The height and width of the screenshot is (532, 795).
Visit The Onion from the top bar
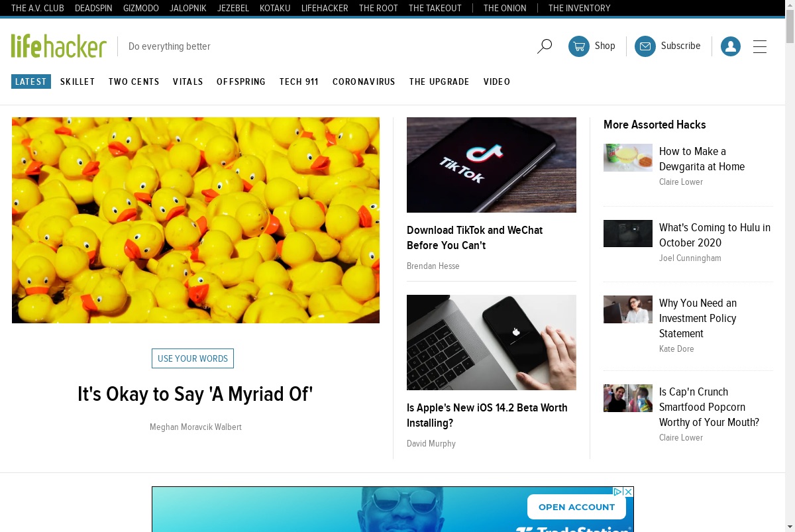tap(505, 8)
